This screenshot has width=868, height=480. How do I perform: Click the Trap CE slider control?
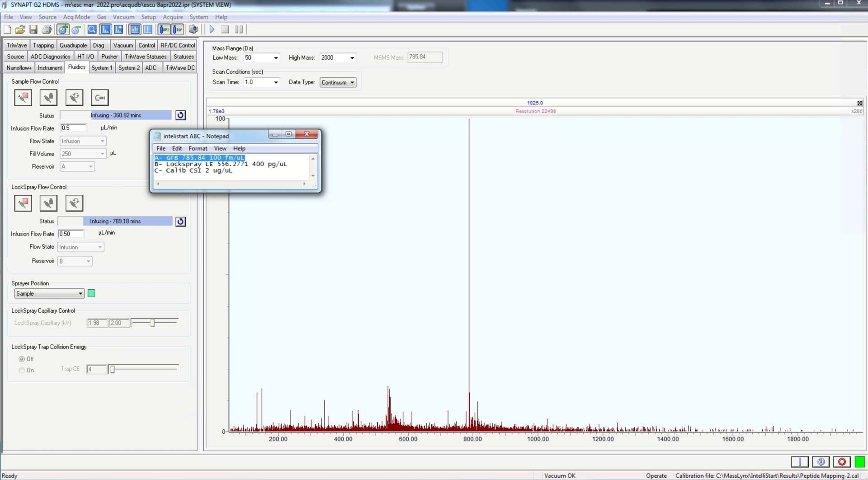click(111, 369)
